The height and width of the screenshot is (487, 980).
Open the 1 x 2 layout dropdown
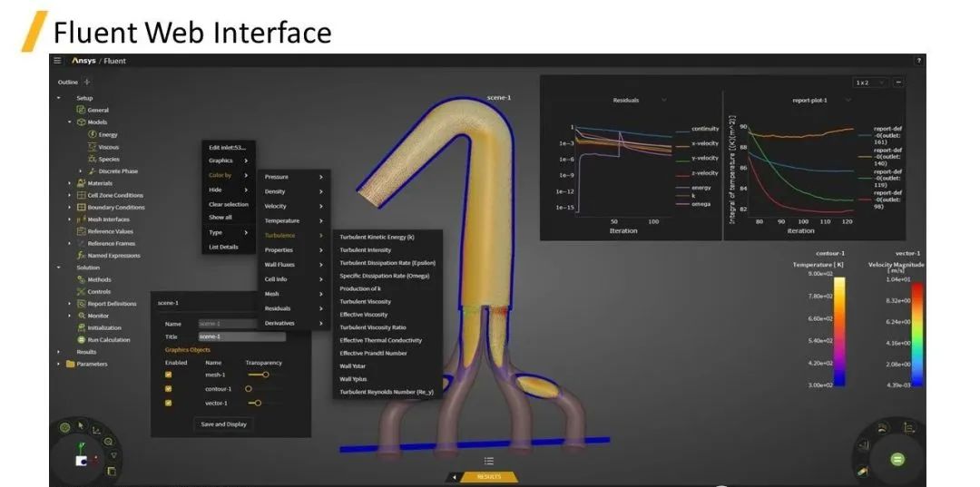click(870, 83)
